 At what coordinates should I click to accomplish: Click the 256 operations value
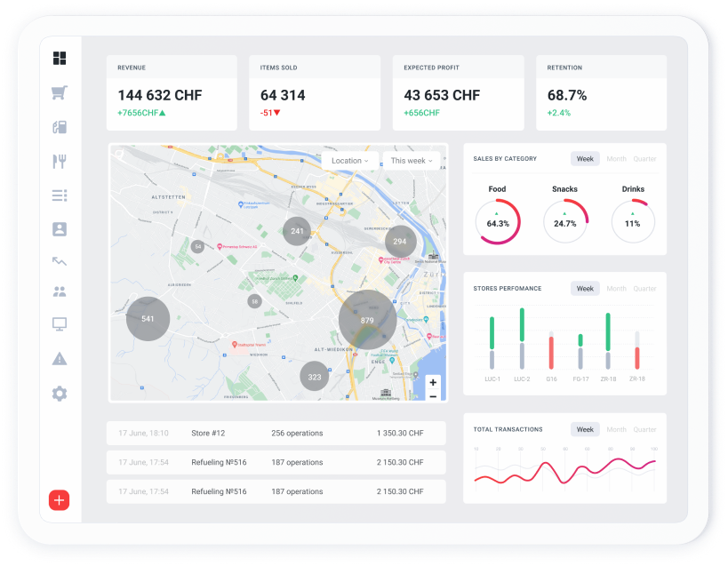click(297, 434)
